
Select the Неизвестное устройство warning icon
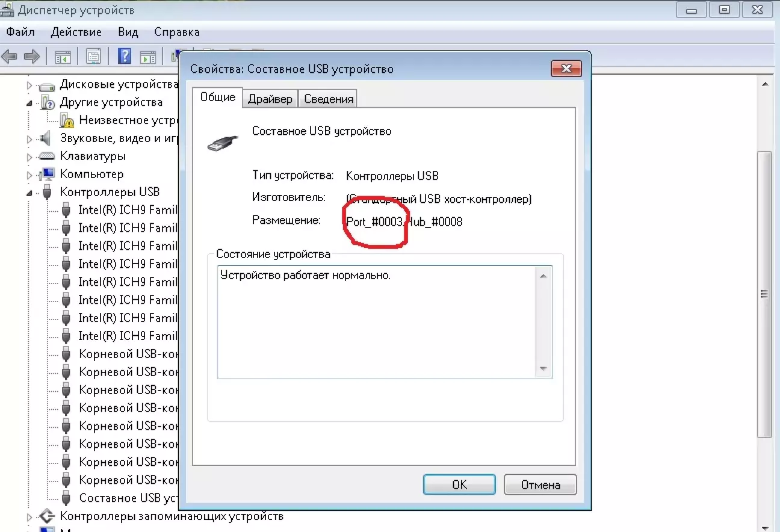(67, 120)
